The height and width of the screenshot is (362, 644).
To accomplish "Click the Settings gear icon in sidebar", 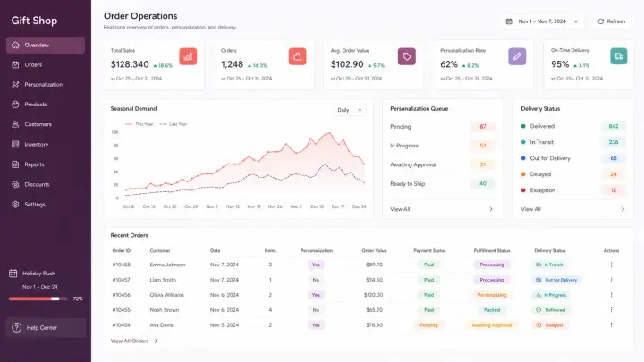I will coord(15,205).
